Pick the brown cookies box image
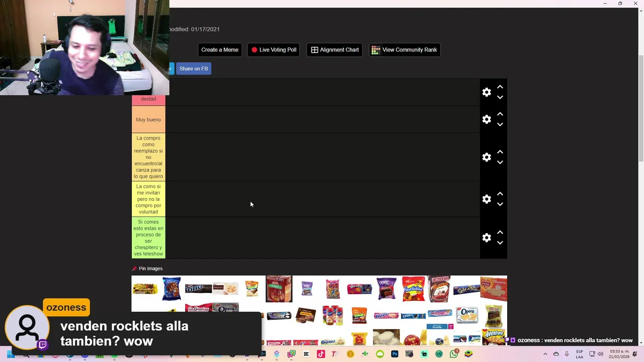The height and width of the screenshot is (362, 644). (305, 316)
